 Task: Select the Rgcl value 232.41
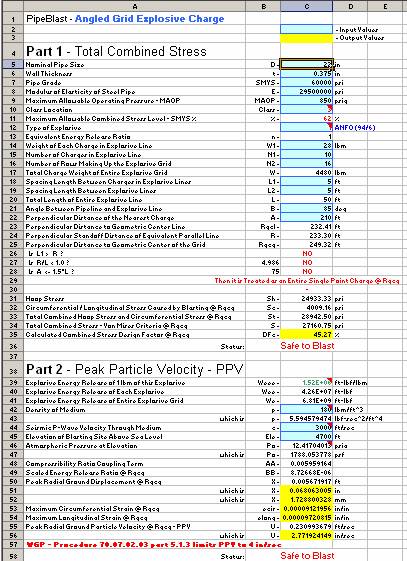pos(307,226)
